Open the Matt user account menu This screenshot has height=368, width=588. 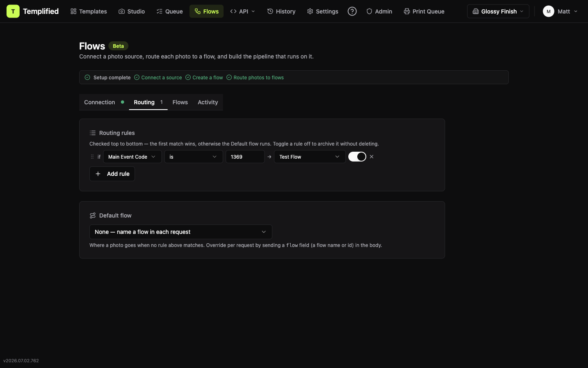point(560,11)
